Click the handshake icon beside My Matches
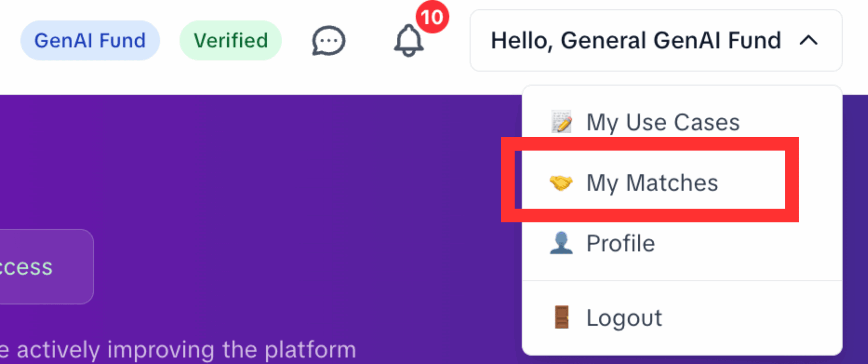The height and width of the screenshot is (364, 868). pos(561,183)
